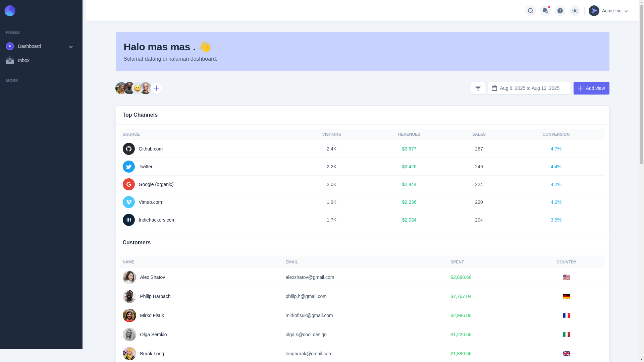The image size is (644, 362).
Task: Click Alex Shatov's avatar
Action: [129, 277]
